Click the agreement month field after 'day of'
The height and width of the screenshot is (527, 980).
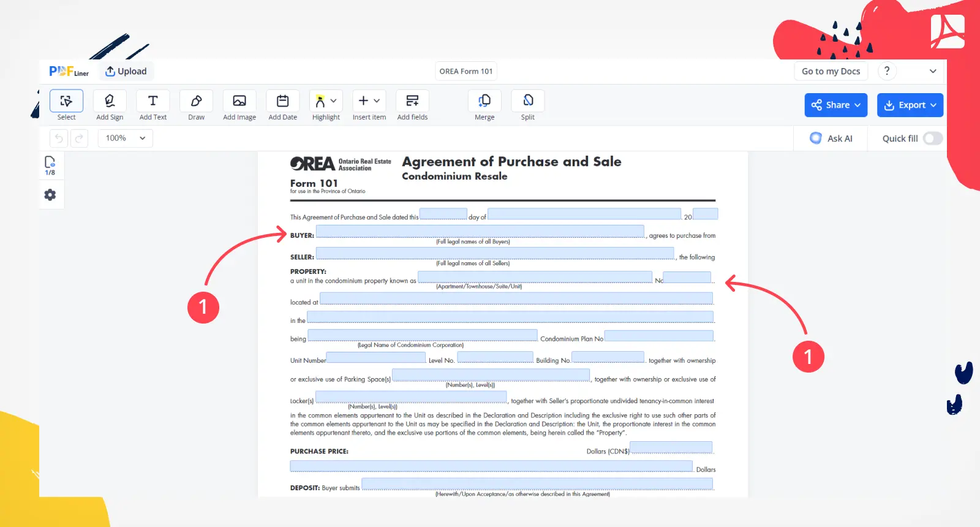coord(584,214)
